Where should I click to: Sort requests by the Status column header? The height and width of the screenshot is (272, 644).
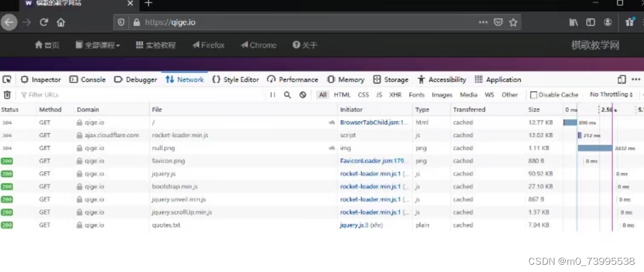10,109
